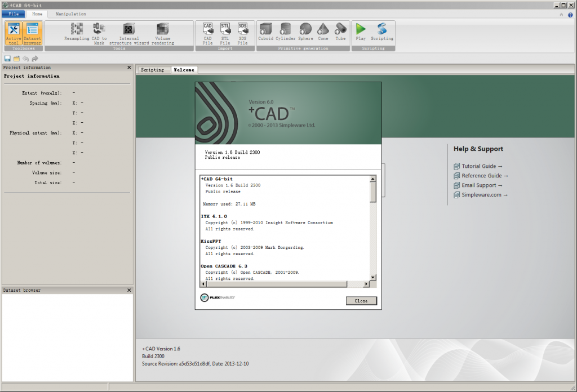Import a 3DS File from the ribbon
Image resolution: width=577 pixels, height=392 pixels.
coord(242,33)
